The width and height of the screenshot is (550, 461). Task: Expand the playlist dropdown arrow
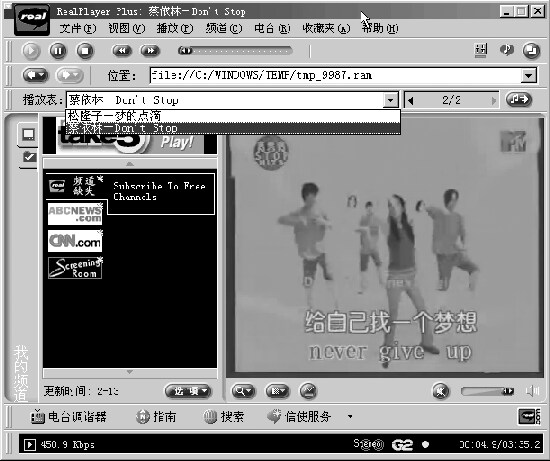pyautogui.click(x=390, y=100)
